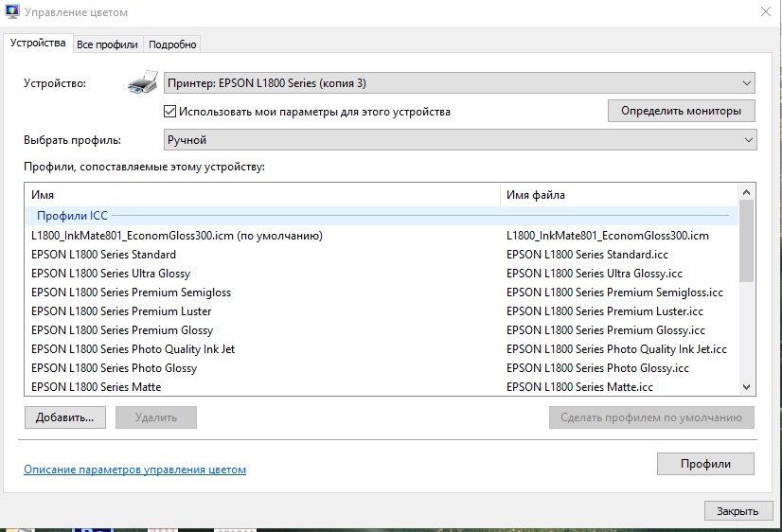The image size is (782, 532).
Task: Click file name EPSON L1800 Series Standard.icc
Action: pos(588,255)
